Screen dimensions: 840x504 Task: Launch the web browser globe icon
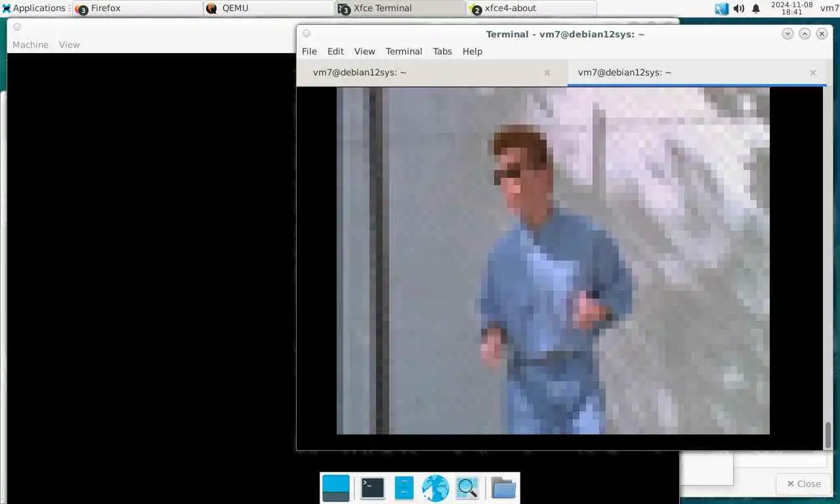435,488
